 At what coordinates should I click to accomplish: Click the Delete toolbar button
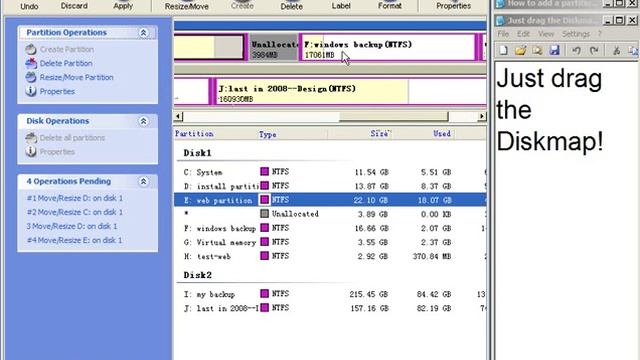click(x=291, y=6)
